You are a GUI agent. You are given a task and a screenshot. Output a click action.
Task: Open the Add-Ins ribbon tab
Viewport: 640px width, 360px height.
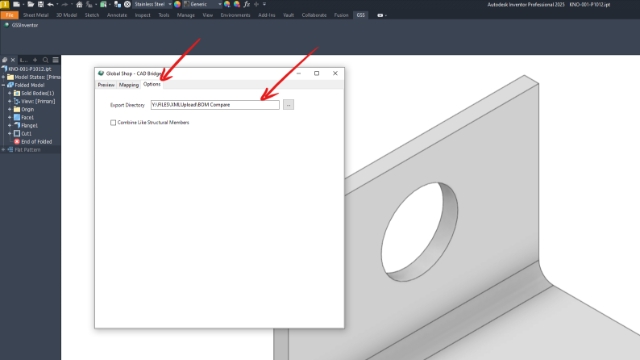[267, 15]
